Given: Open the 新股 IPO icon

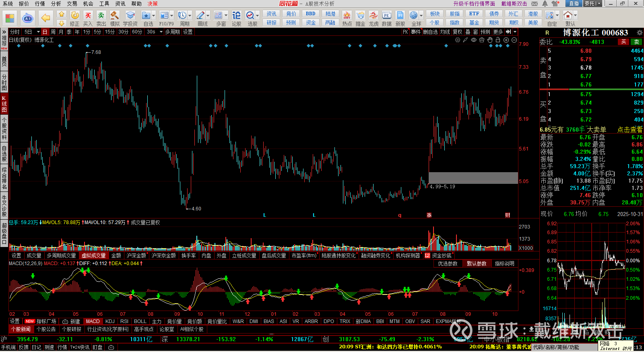Looking at the screenshot, I should coord(400,15).
